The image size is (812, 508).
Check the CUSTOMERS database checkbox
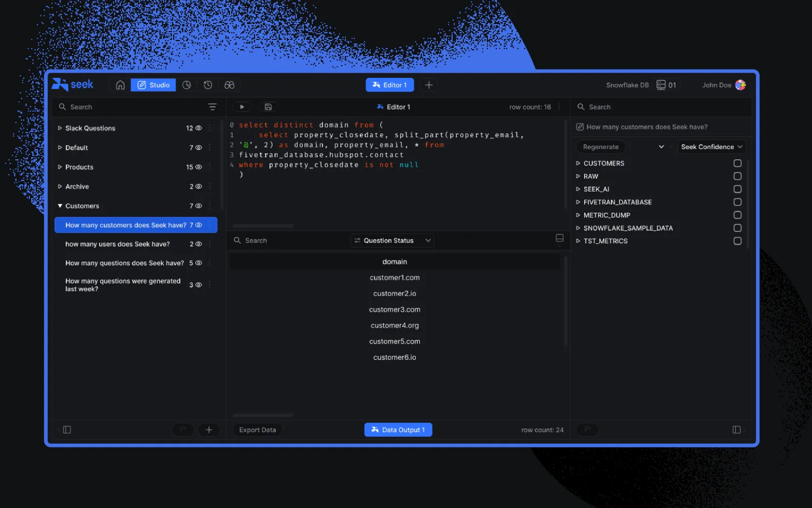coord(737,163)
